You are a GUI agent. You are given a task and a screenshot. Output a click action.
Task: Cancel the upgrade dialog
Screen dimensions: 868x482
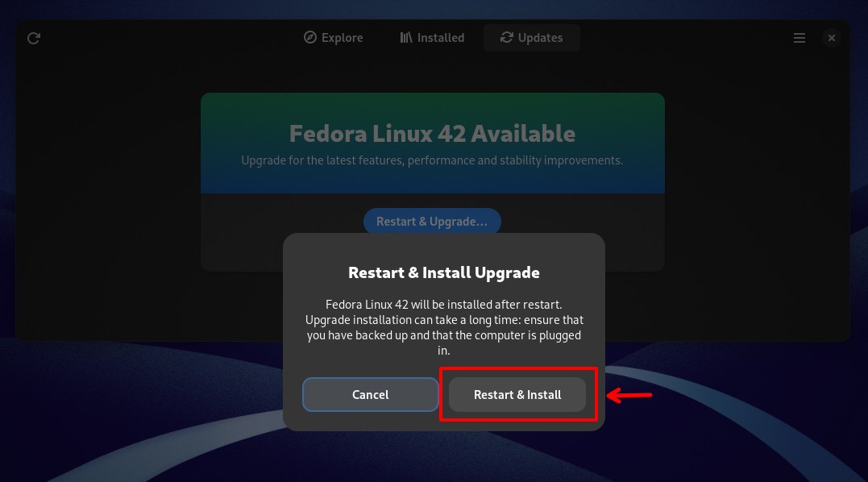click(x=371, y=395)
